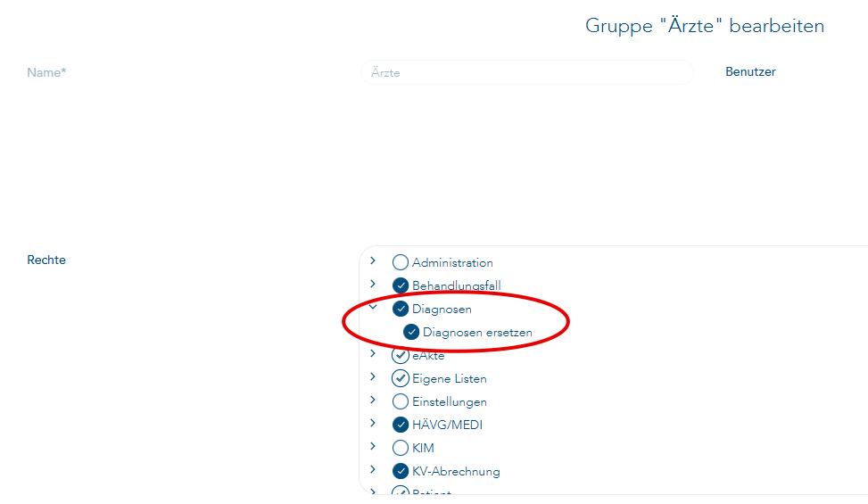Expand the eAkte rights node

373,355
